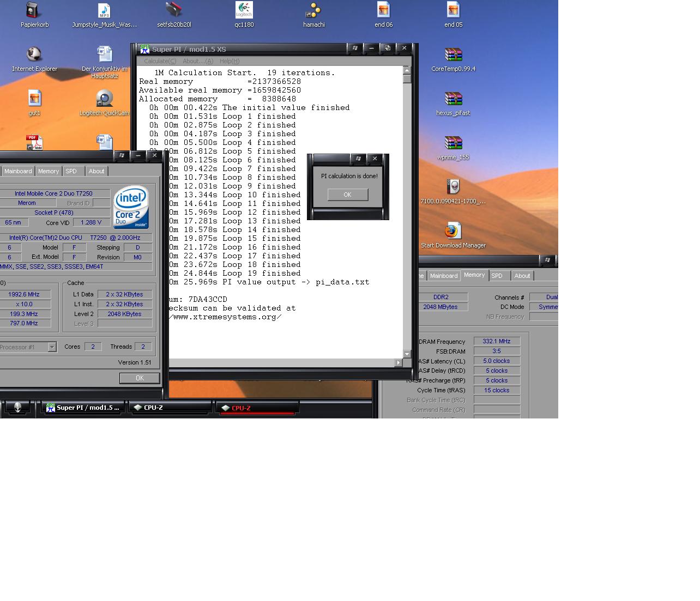The width and height of the screenshot is (700, 601).
Task: Open the Calculate menu in Super PI
Action: click(160, 61)
